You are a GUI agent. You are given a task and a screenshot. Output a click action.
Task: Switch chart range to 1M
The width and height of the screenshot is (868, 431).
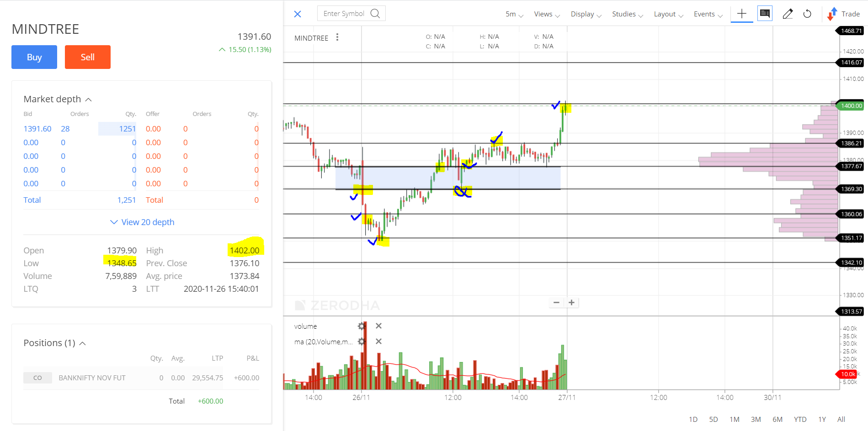click(735, 419)
